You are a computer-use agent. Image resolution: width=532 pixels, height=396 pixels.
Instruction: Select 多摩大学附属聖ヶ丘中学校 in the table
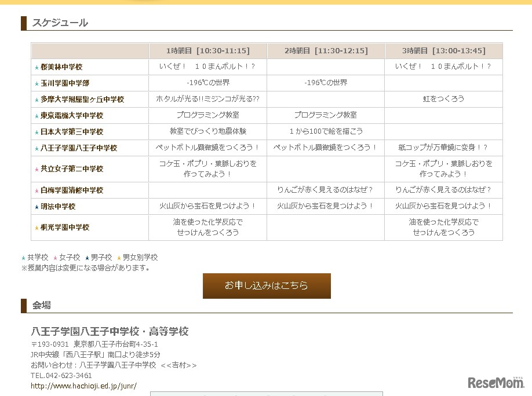82,100
